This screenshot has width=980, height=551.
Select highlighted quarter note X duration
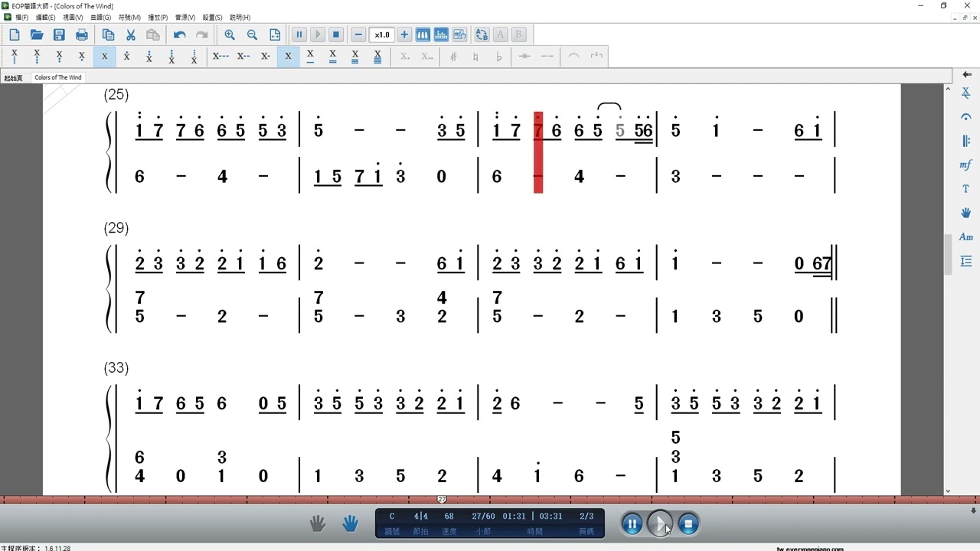[288, 57]
